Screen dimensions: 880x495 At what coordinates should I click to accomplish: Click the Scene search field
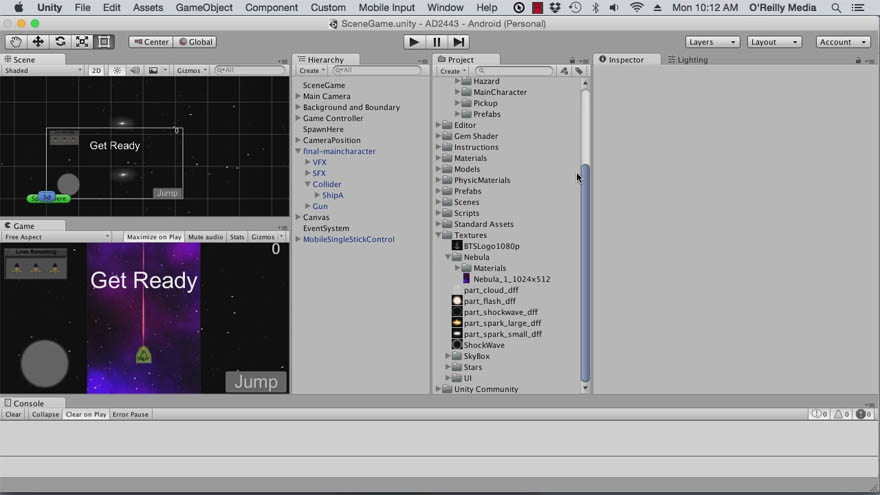[250, 70]
